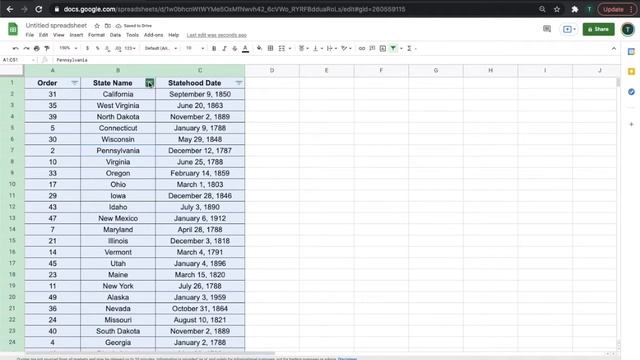The image size is (640, 360).
Task: Open Order column filter button
Action: tap(74, 83)
